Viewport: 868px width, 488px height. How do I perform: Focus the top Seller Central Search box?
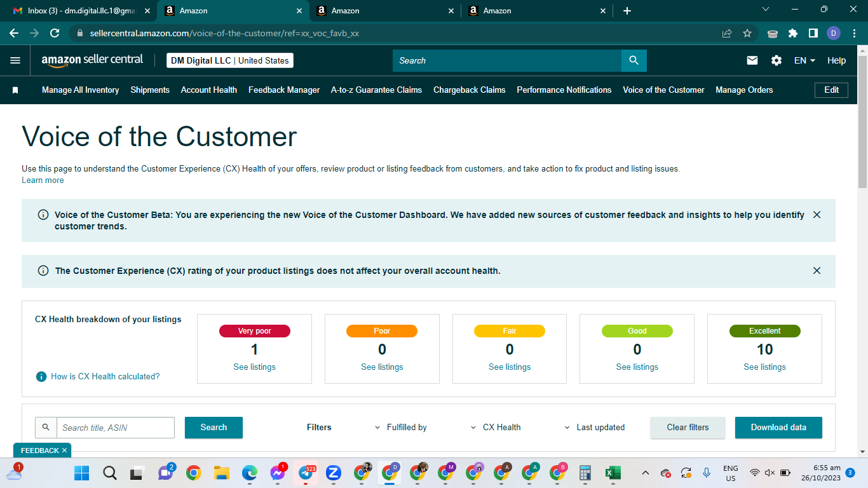tap(507, 60)
